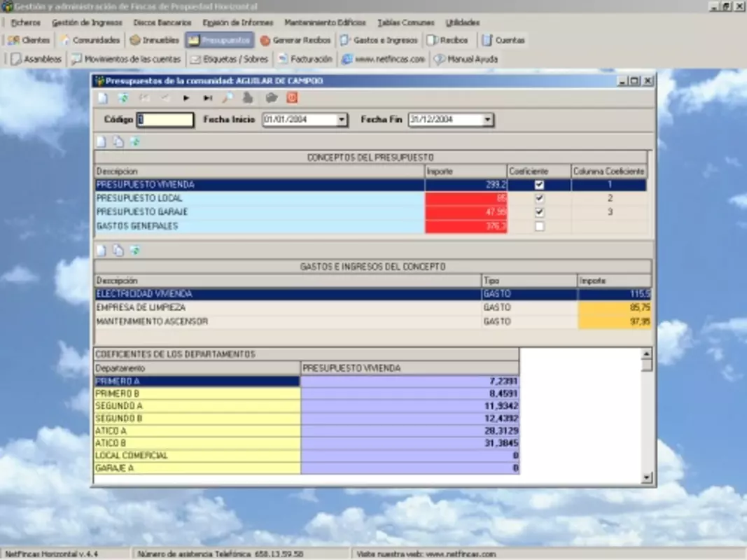
Task: Click the magnifier search icon
Action: (228, 98)
